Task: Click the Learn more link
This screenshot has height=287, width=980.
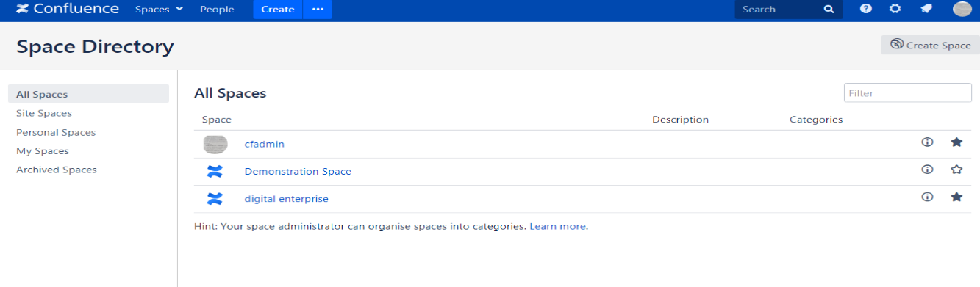Action: coord(558,226)
